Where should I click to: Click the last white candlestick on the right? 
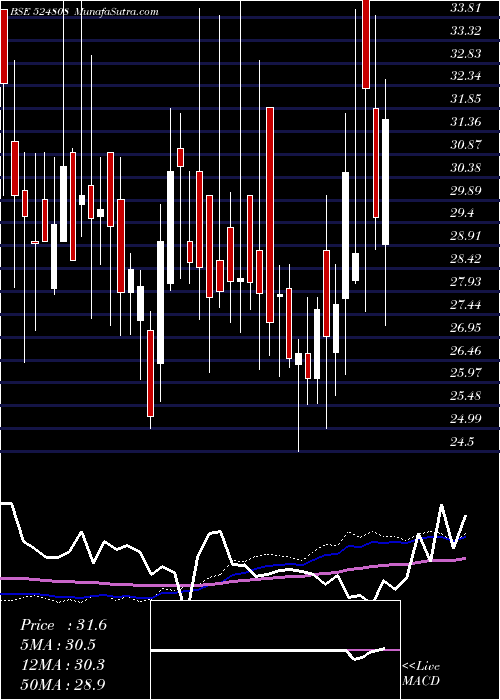385,182
